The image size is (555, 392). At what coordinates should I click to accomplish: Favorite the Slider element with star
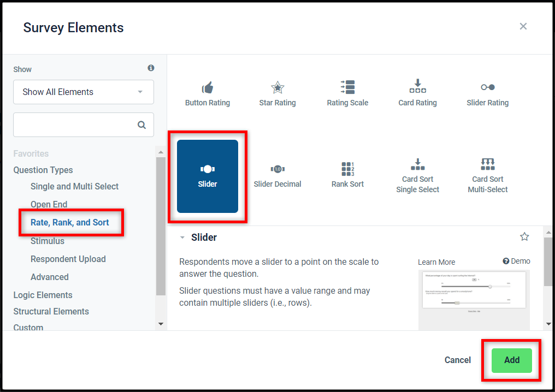(524, 237)
